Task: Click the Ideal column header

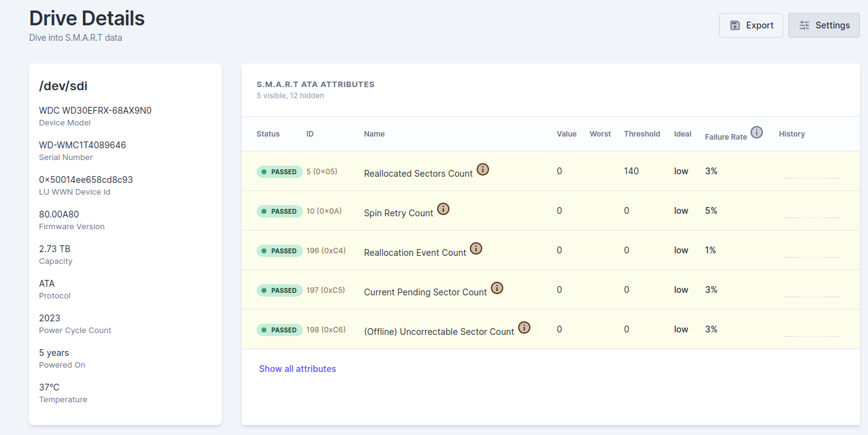Action: [x=683, y=134]
